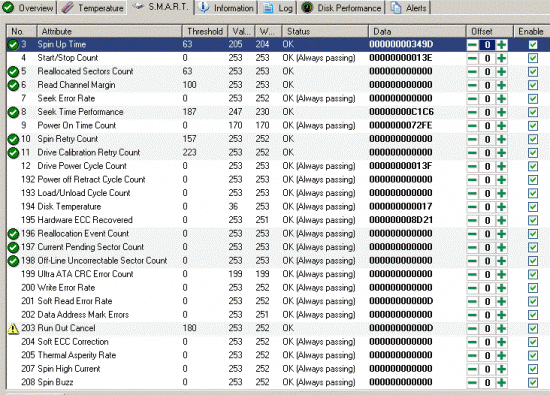Decrease offset for Power On Time Count
The image size is (550, 395).
[x=472, y=126]
